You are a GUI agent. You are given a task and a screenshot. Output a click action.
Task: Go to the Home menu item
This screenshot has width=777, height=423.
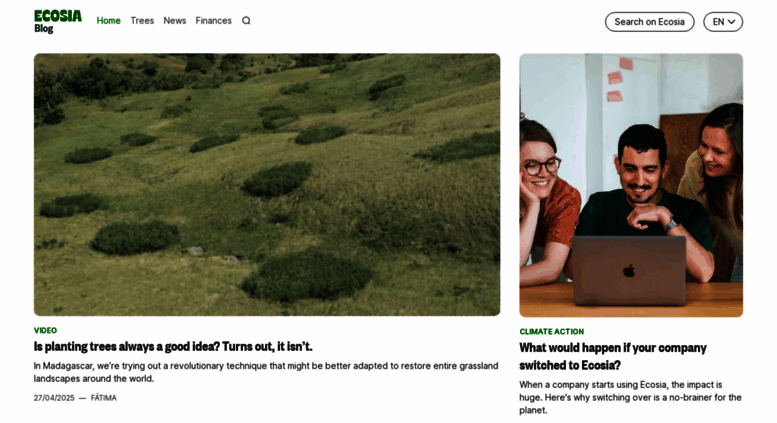(x=109, y=21)
